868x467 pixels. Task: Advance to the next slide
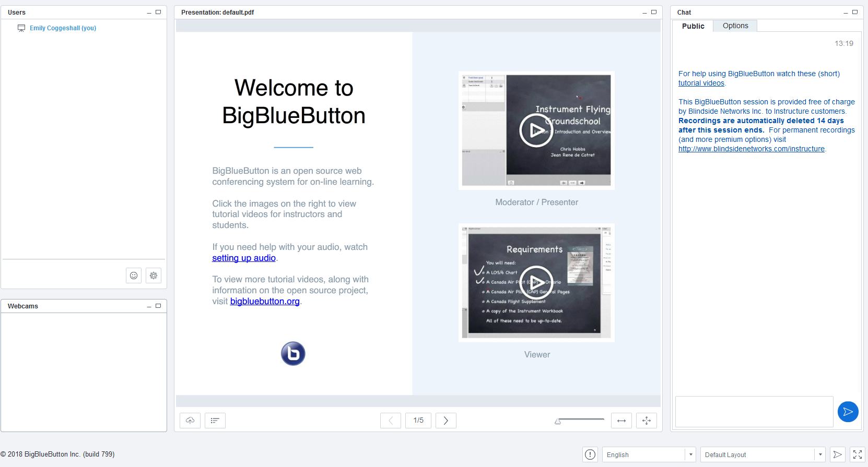pyautogui.click(x=446, y=421)
